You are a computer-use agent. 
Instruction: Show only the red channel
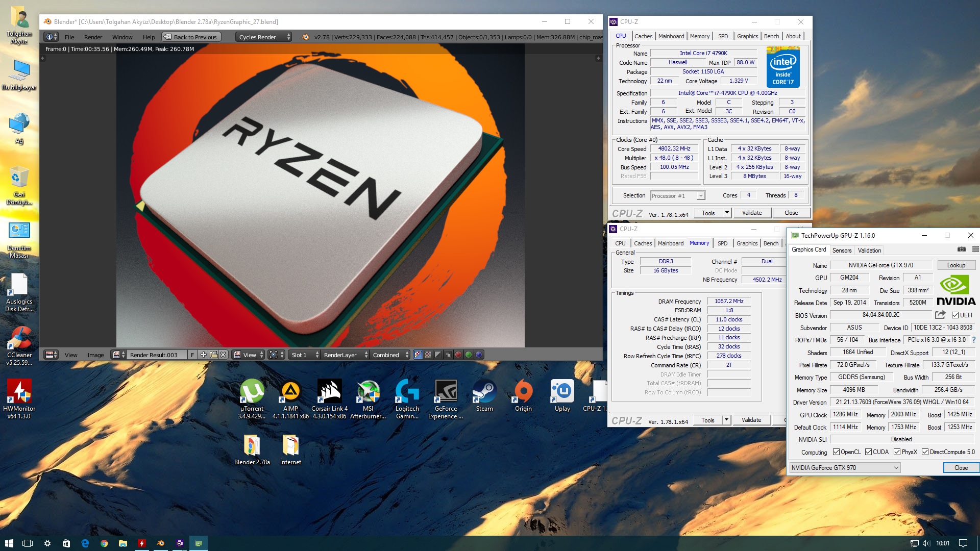458,355
